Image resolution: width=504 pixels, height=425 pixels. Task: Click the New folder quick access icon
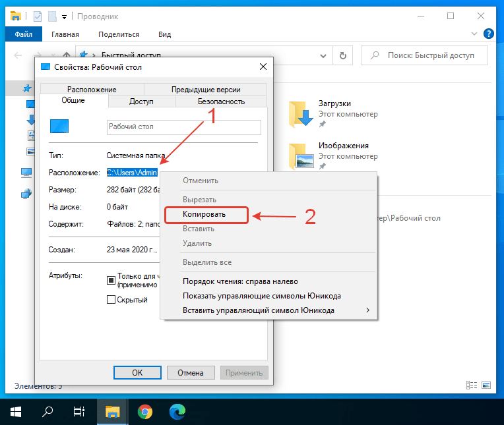pos(52,16)
